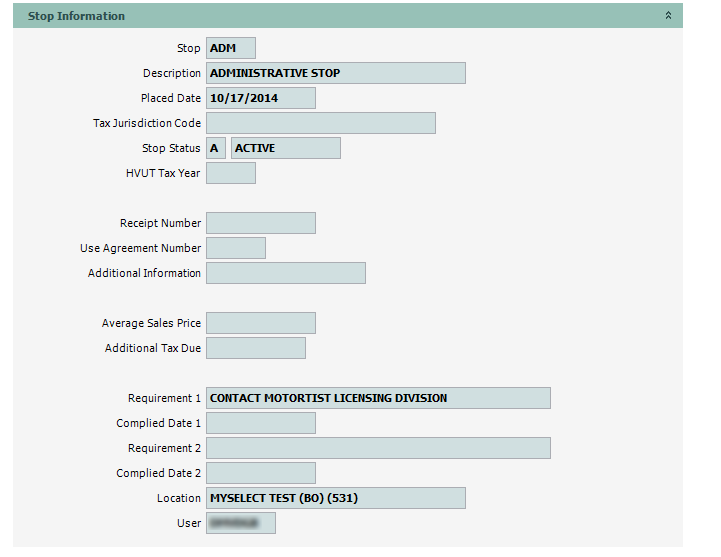721x557 pixels.
Task: Click the Location field MYSELECT TEST
Action: [335, 498]
